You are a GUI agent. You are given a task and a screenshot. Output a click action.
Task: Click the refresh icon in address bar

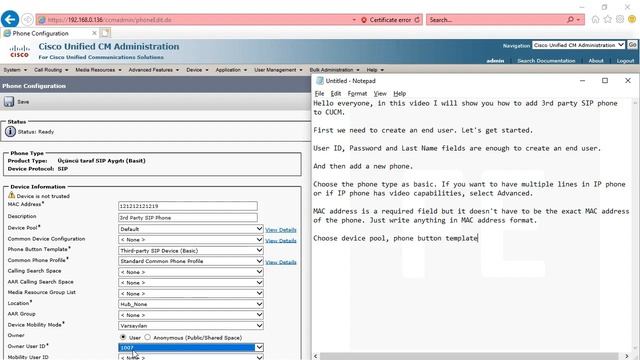pos(417,20)
